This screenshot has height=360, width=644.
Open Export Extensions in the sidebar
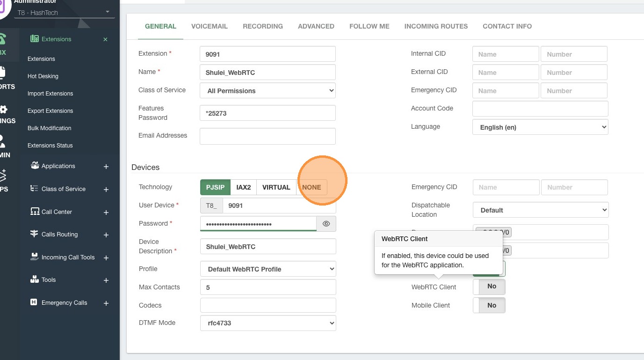[x=51, y=111]
